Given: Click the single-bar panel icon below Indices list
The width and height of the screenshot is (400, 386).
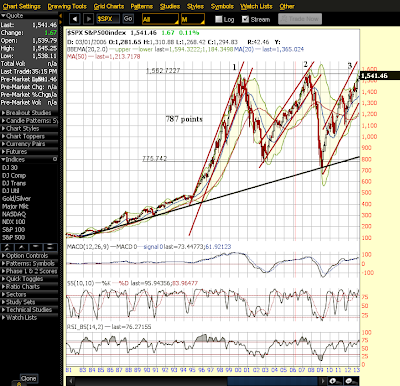Looking at the screenshot, I should coord(36,247).
